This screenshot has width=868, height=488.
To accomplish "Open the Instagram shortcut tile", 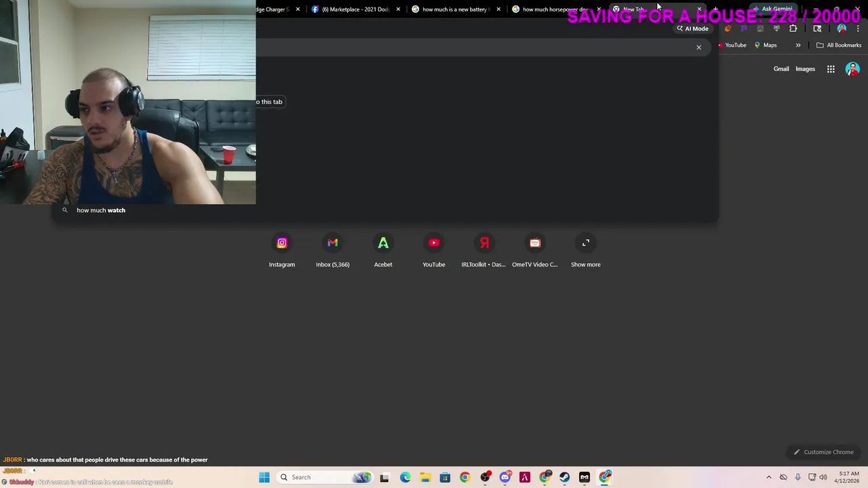I will pyautogui.click(x=281, y=251).
